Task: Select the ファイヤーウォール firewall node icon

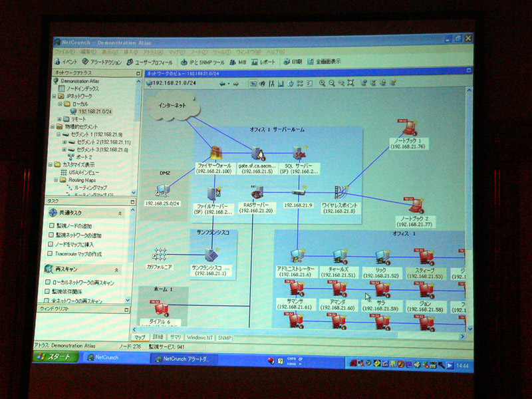Action: tap(215, 154)
